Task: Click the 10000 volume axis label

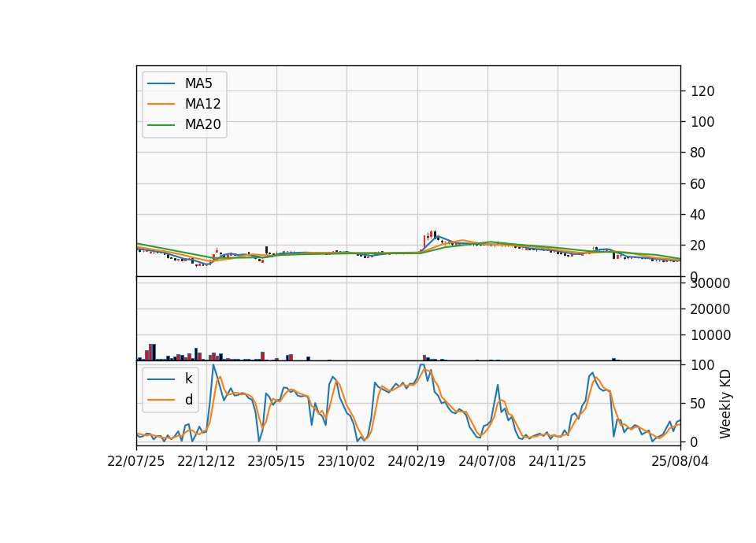Action: click(710, 335)
